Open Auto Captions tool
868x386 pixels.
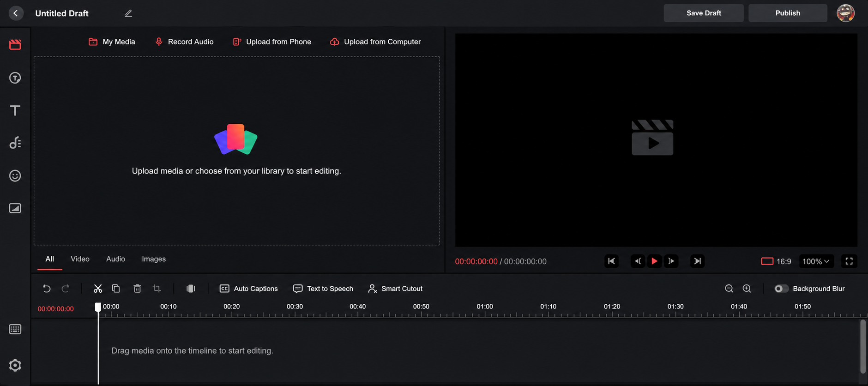click(x=249, y=289)
